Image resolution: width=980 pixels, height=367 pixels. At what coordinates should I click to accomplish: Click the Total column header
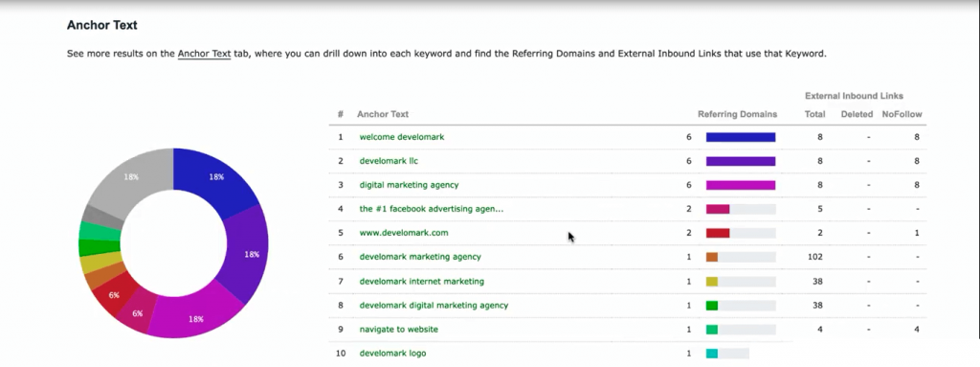point(815,115)
